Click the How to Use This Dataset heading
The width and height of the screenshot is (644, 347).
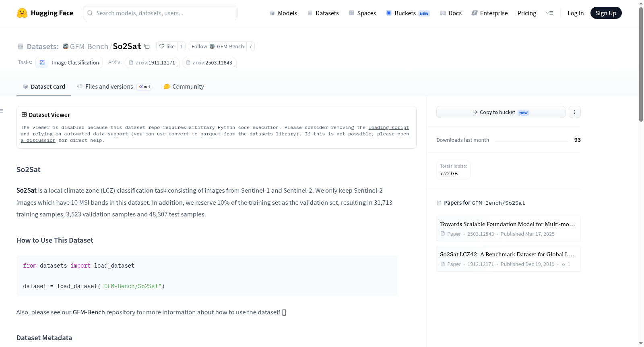55,240
